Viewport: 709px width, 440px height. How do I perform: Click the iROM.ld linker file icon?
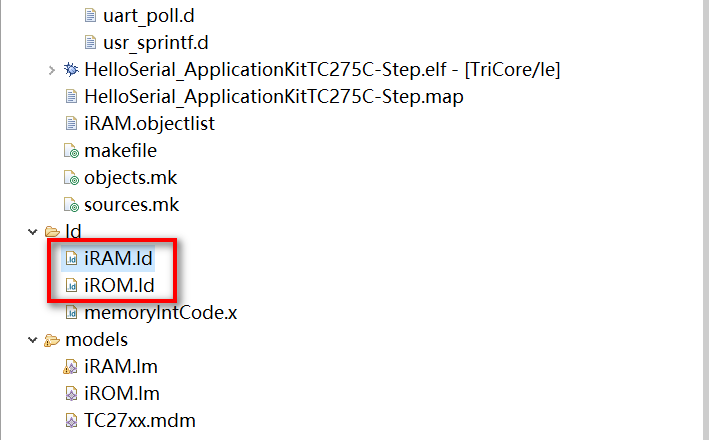71,286
